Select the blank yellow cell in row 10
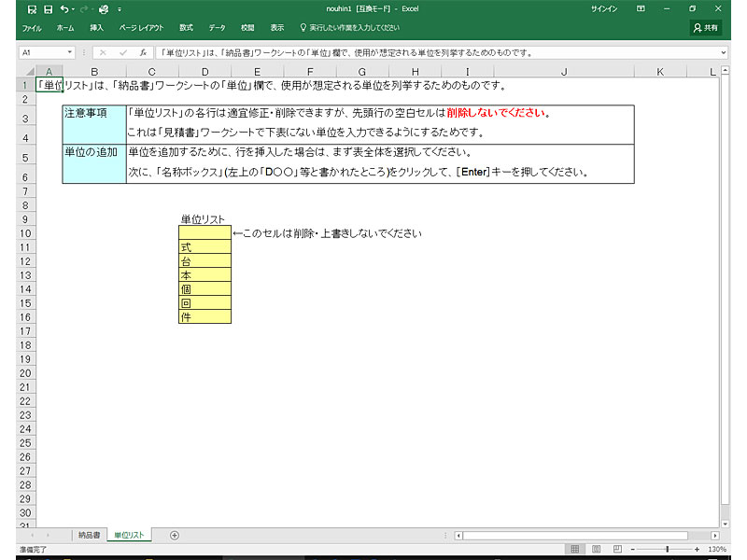 (x=204, y=232)
